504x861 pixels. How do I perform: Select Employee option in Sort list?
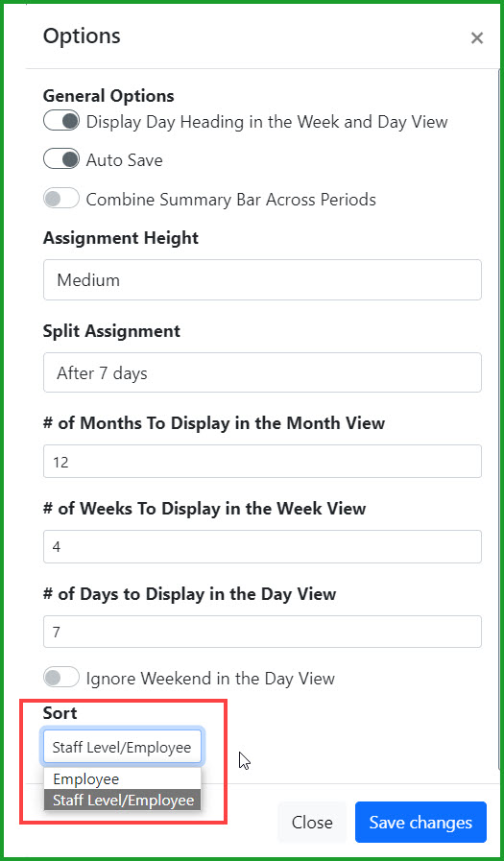coord(123,778)
